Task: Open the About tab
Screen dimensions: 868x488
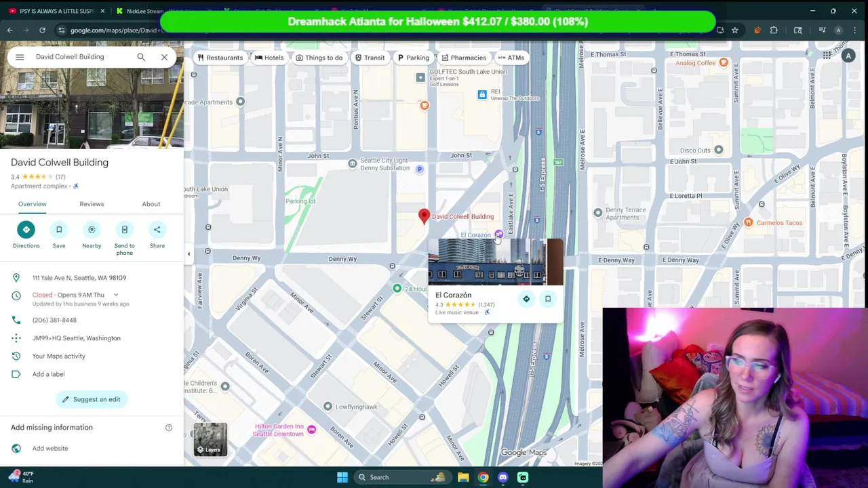Action: (151, 204)
